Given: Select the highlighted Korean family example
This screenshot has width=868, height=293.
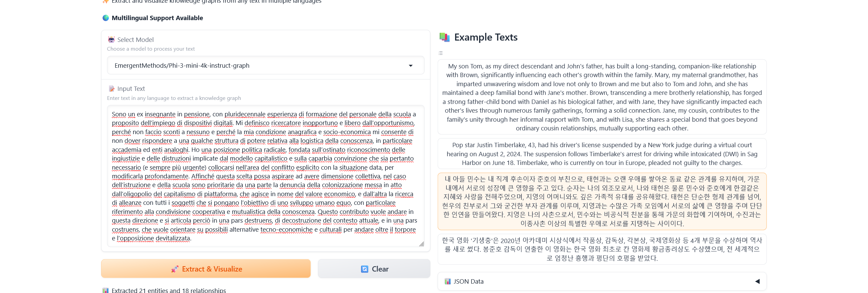Looking at the screenshot, I should click(602, 201).
